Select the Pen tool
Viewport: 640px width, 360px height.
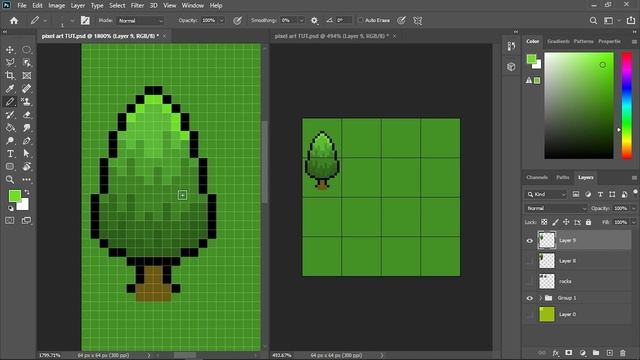click(x=27, y=141)
